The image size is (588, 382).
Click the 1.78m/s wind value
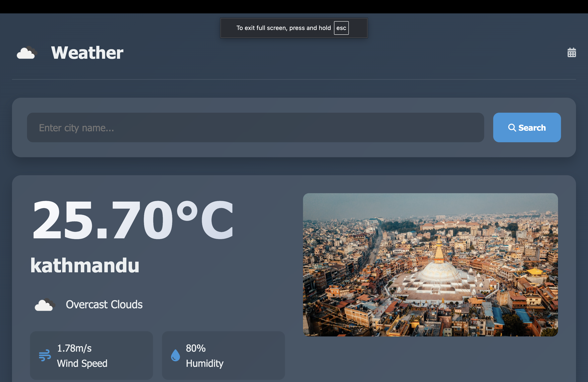click(74, 348)
